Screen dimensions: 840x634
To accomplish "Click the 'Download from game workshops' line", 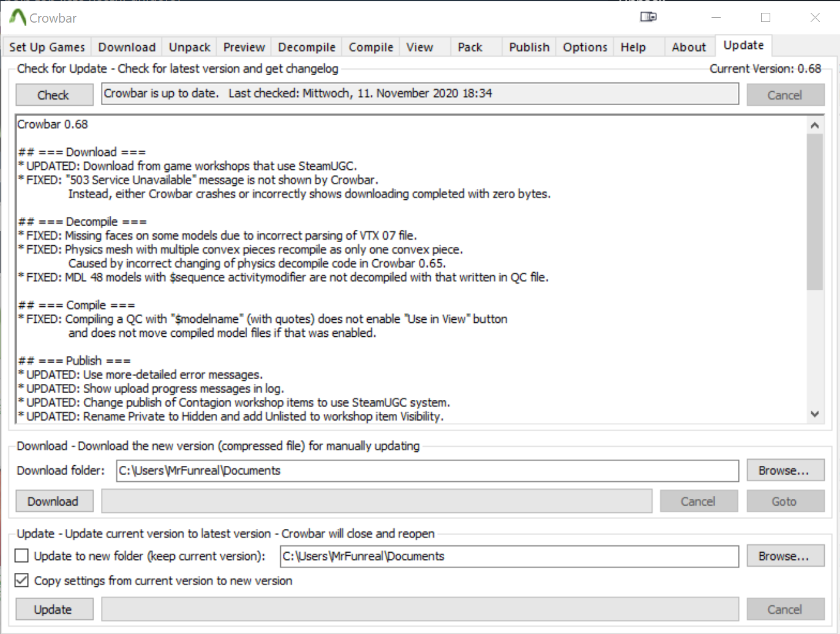I will [187, 166].
